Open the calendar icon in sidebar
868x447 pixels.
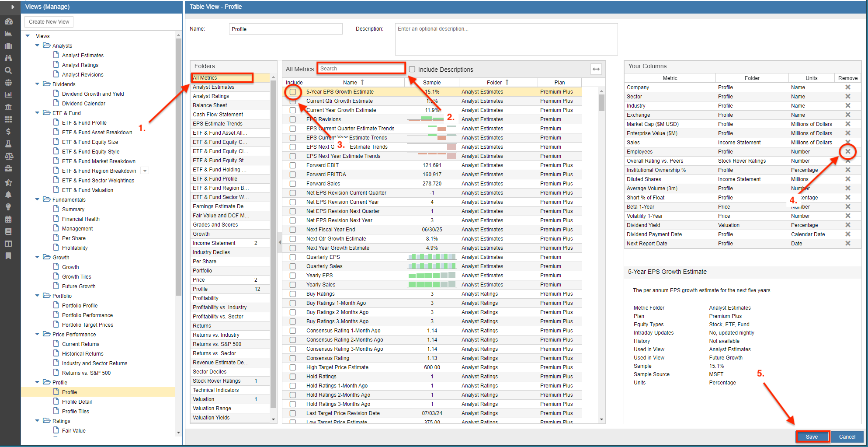[8, 219]
